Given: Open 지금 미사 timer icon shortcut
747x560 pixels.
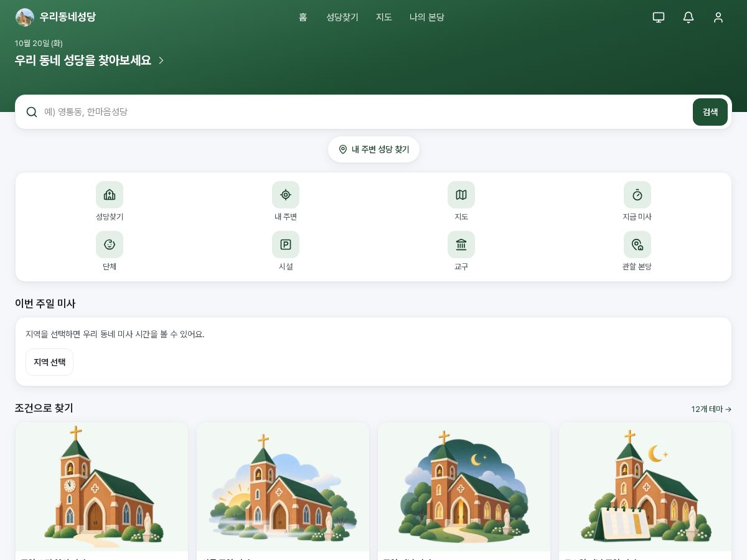Looking at the screenshot, I should pos(637,195).
